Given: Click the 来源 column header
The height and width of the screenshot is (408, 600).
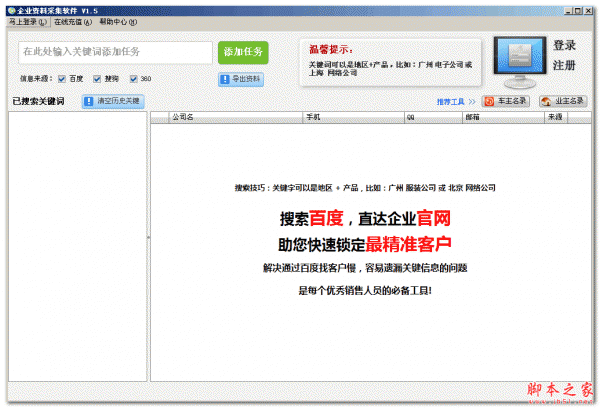Looking at the screenshot, I should pyautogui.click(x=556, y=117).
